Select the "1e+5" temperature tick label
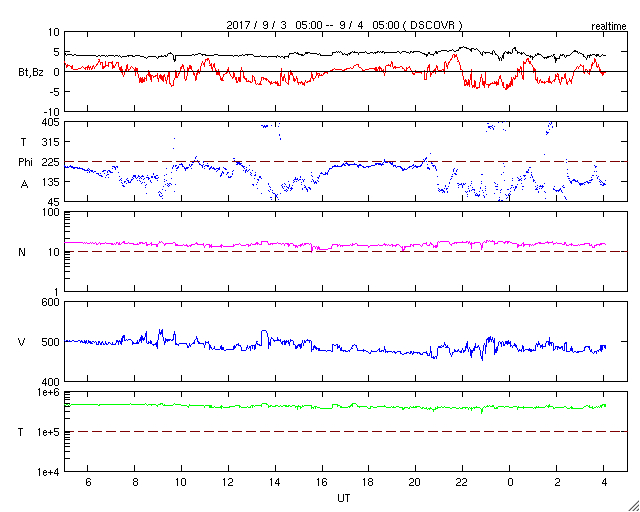Screen dimensions: 640x512 pyautogui.click(x=50, y=432)
